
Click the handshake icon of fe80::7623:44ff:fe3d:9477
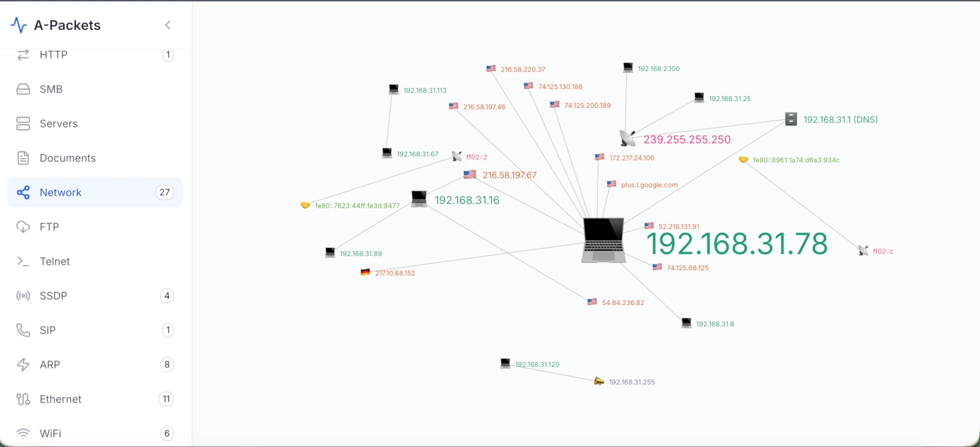coord(305,205)
